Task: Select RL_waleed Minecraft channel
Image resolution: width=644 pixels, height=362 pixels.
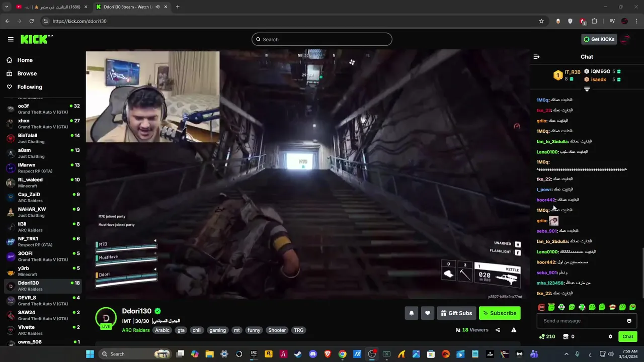Action: pos(43,183)
